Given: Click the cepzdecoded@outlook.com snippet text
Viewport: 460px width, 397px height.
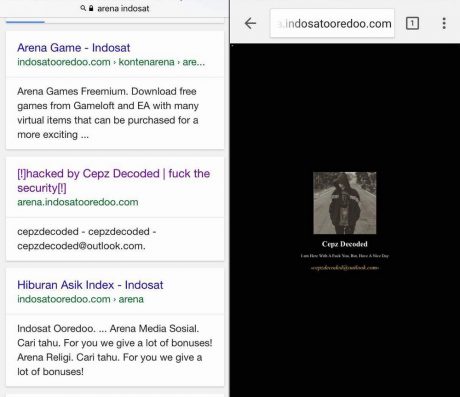Looking at the screenshot, I should (81, 246).
